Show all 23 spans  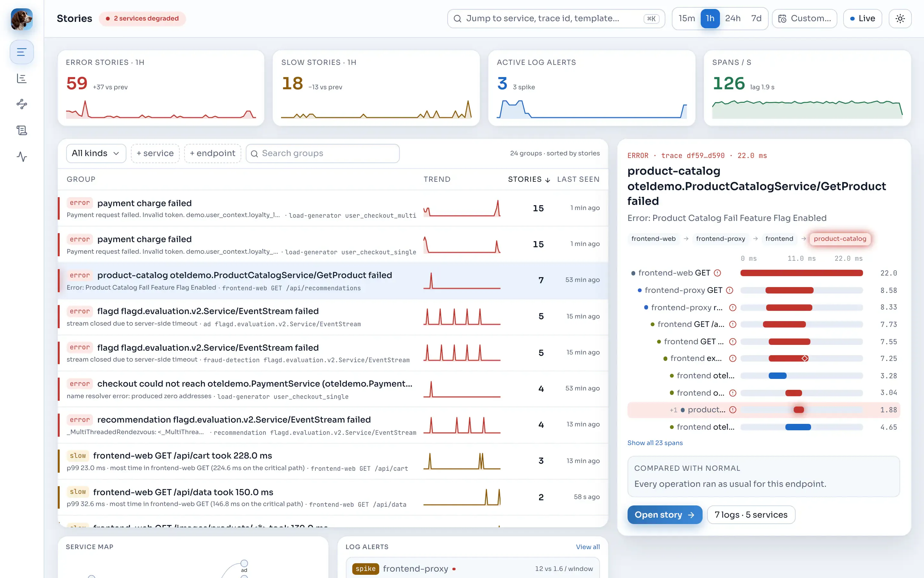point(655,443)
